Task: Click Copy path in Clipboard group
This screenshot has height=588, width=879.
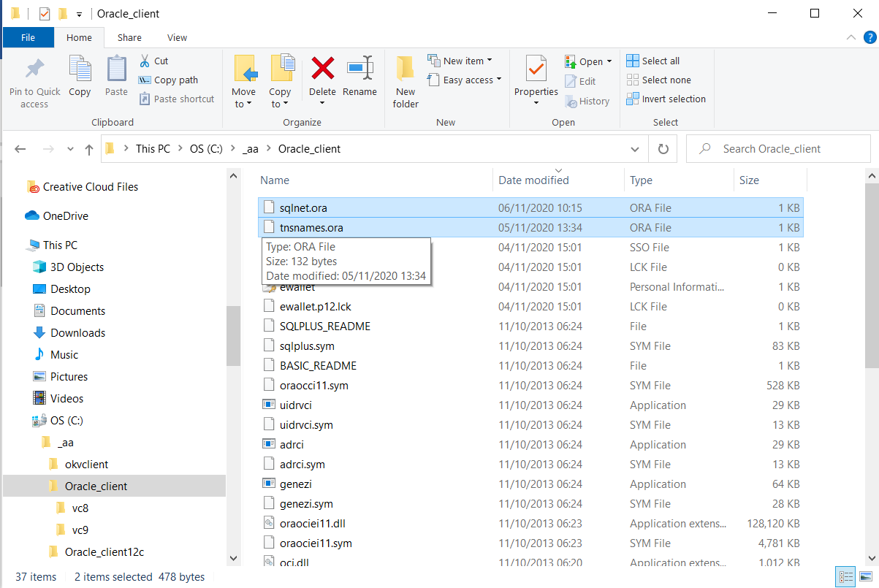Action: [169, 80]
